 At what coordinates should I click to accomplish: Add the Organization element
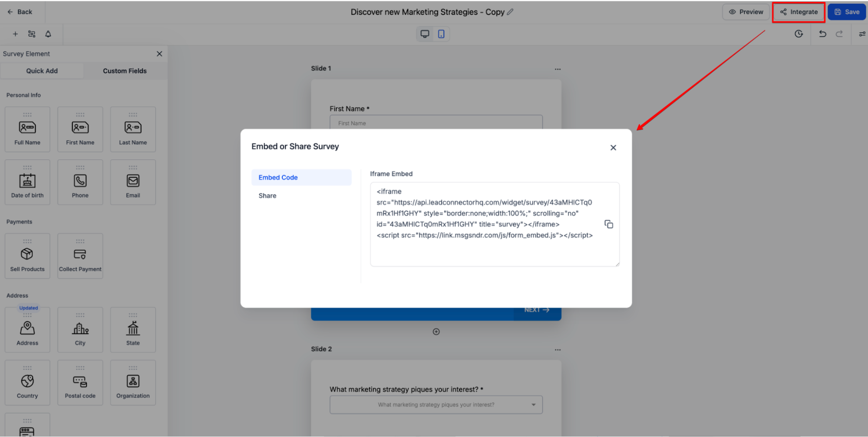[133, 383]
